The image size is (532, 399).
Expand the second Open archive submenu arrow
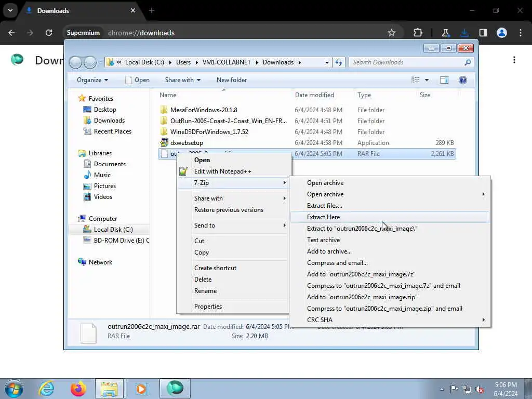(483, 194)
